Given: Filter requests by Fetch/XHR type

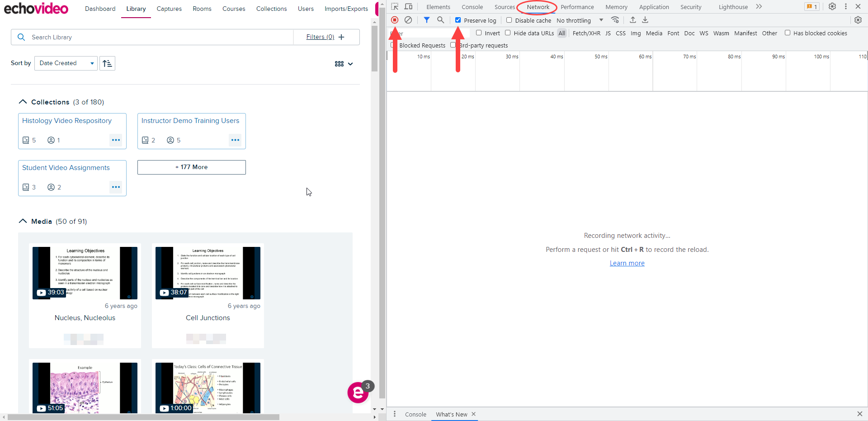Looking at the screenshot, I should click(x=586, y=33).
